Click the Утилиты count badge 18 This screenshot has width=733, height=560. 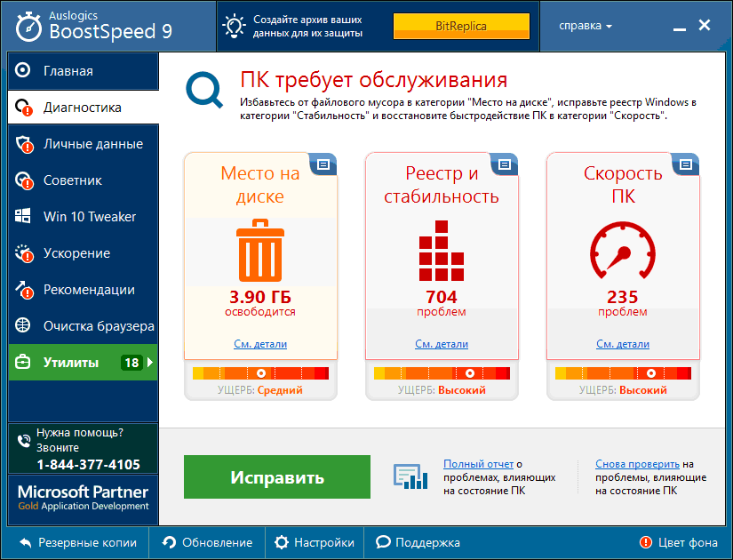[131, 363]
